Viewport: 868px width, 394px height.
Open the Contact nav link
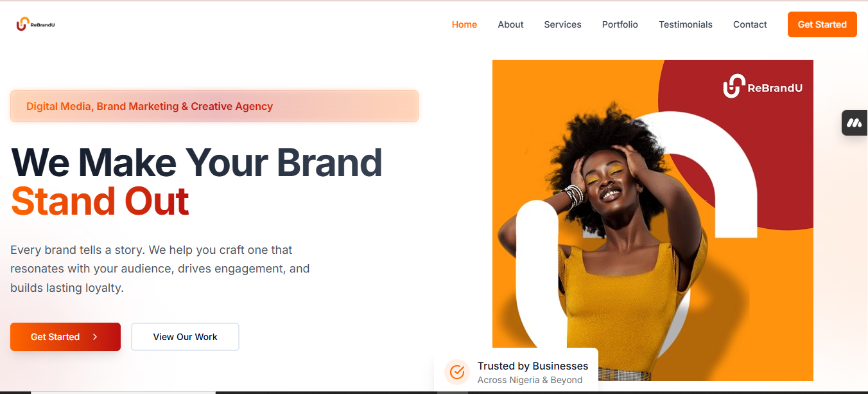[750, 24]
